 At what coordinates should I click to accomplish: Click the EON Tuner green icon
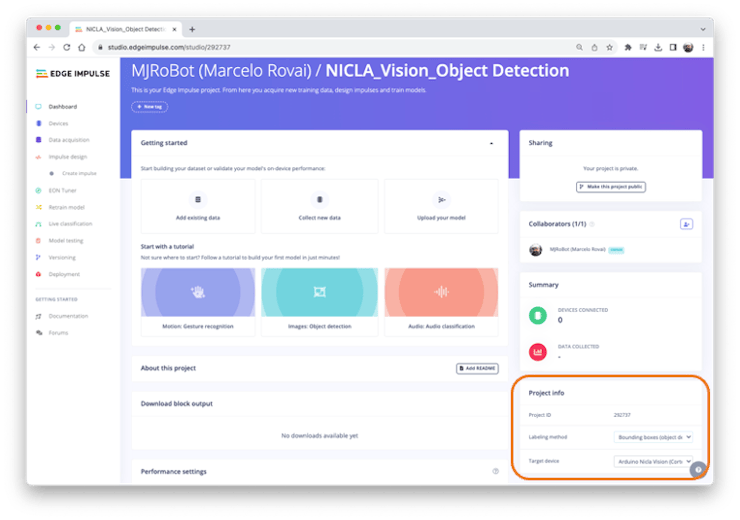[38, 191]
